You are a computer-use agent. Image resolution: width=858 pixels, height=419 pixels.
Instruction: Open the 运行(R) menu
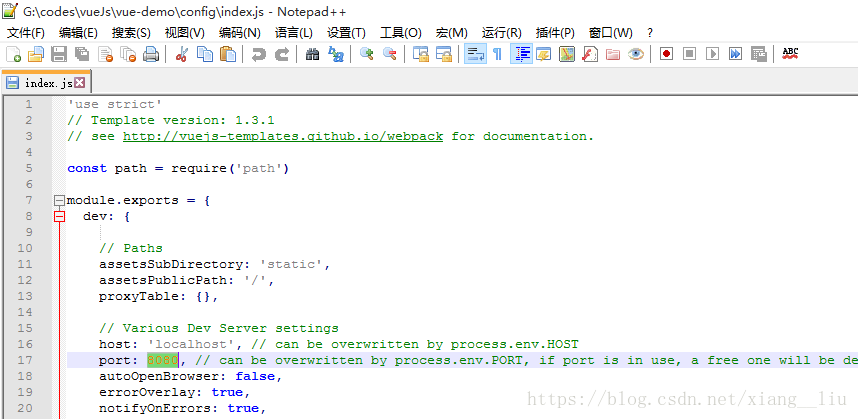tap(501, 33)
